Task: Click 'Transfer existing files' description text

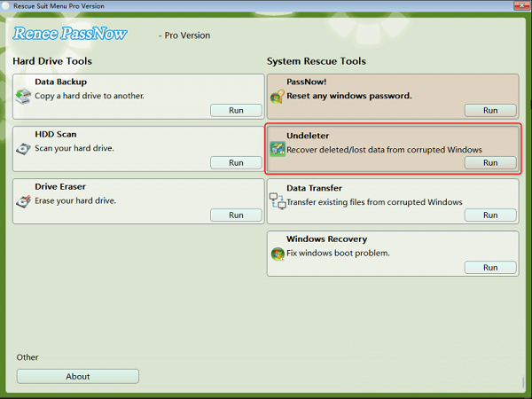Action: 374,202
